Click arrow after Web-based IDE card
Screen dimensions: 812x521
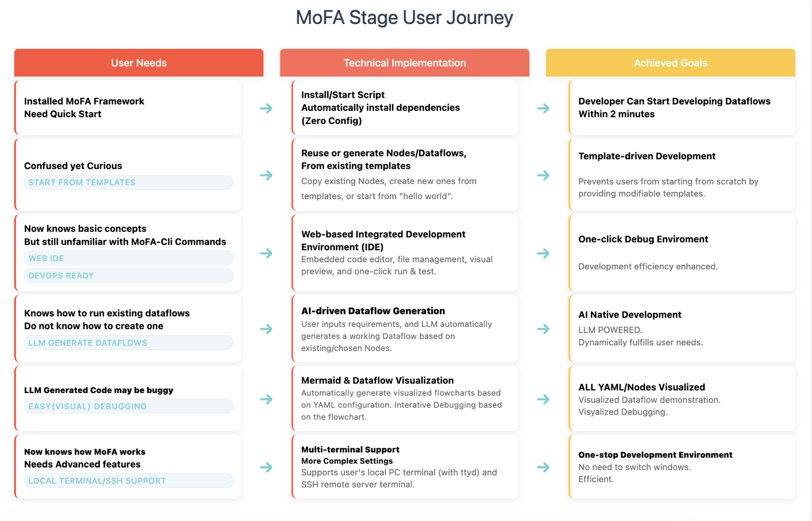point(543,253)
